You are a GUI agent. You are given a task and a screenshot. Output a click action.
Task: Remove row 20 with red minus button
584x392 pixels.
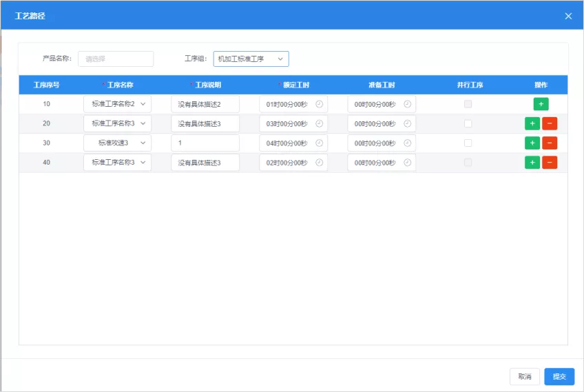[x=550, y=123]
